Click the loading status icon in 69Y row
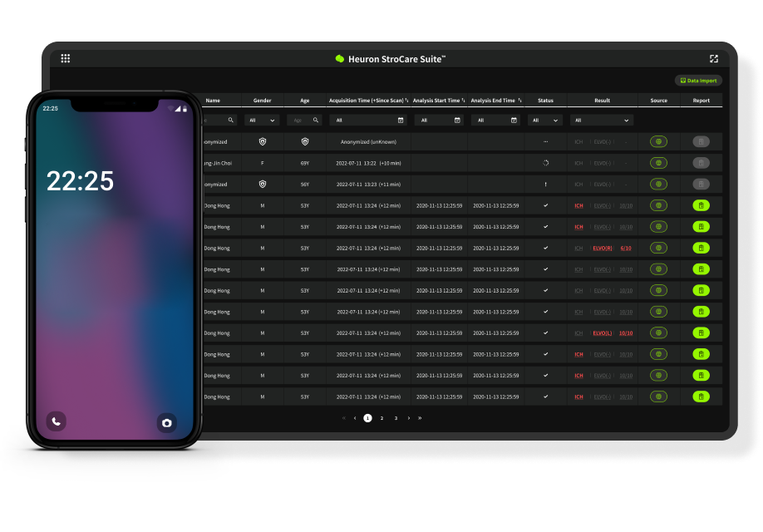The height and width of the screenshot is (532, 763). click(545, 163)
